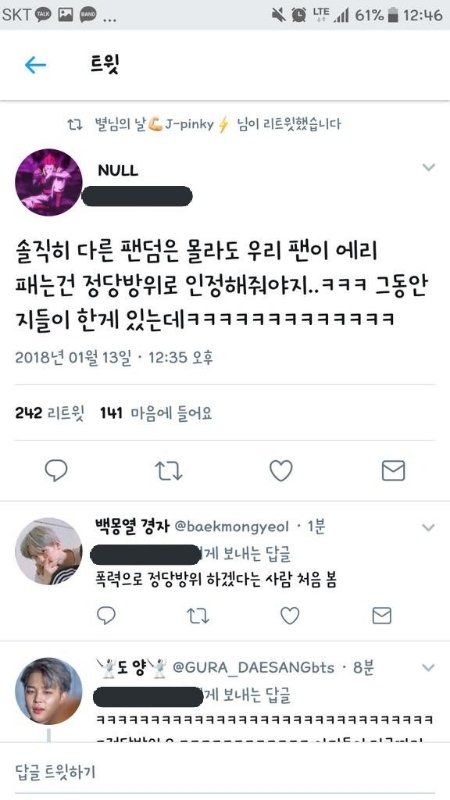Retweet 백몽열 경자's reply
This screenshot has height=800, width=450.
click(197, 616)
